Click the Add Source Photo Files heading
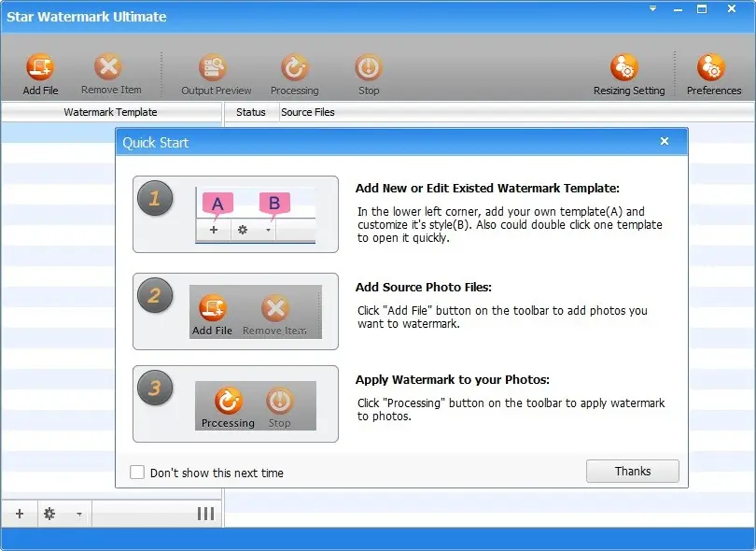 (x=424, y=287)
